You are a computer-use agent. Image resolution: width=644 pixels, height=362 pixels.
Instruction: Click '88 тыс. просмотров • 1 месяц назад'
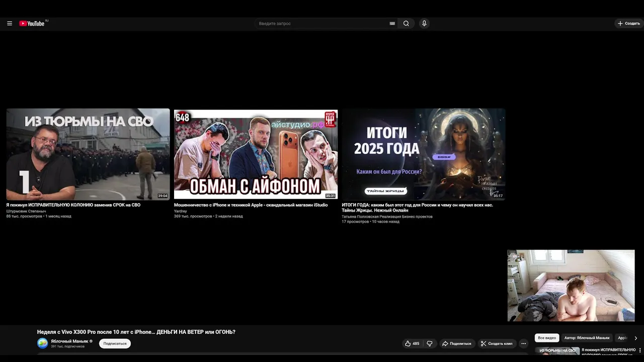[x=39, y=216]
